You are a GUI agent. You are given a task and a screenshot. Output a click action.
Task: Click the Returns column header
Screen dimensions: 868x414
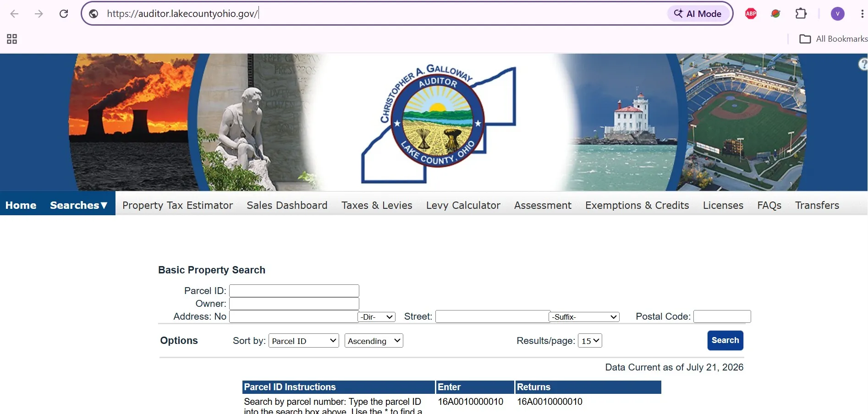point(588,387)
